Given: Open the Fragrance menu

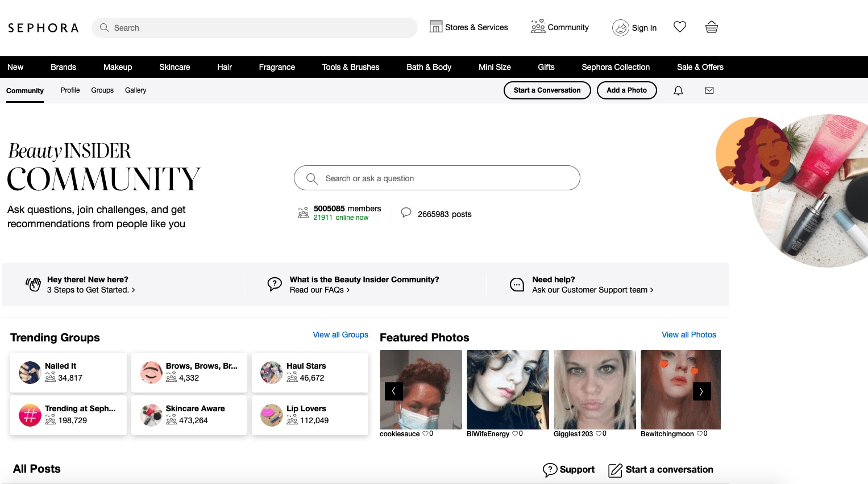Looking at the screenshot, I should 277,67.
